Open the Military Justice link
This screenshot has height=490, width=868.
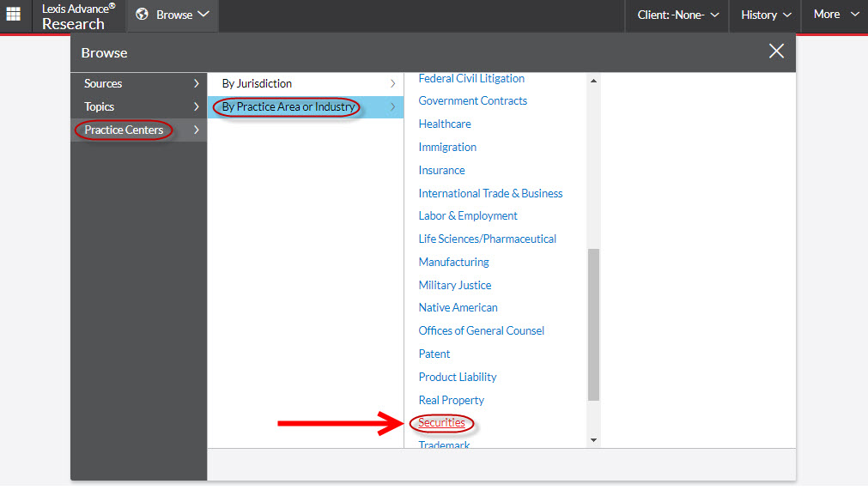pos(455,286)
